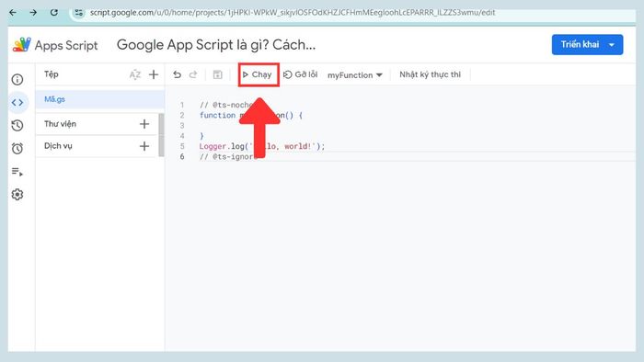Image resolution: width=644 pixels, height=362 pixels.
Task: Click the closing brace on line 4
Action: (201, 136)
